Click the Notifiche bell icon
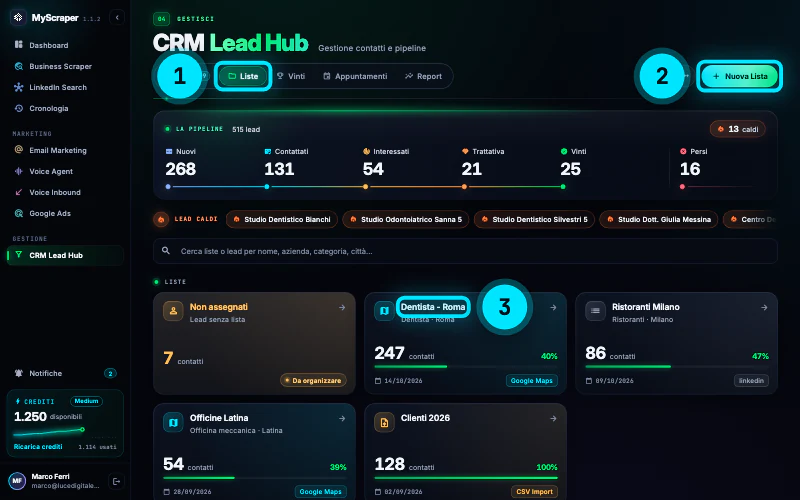This screenshot has height=500, width=800. click(19, 373)
